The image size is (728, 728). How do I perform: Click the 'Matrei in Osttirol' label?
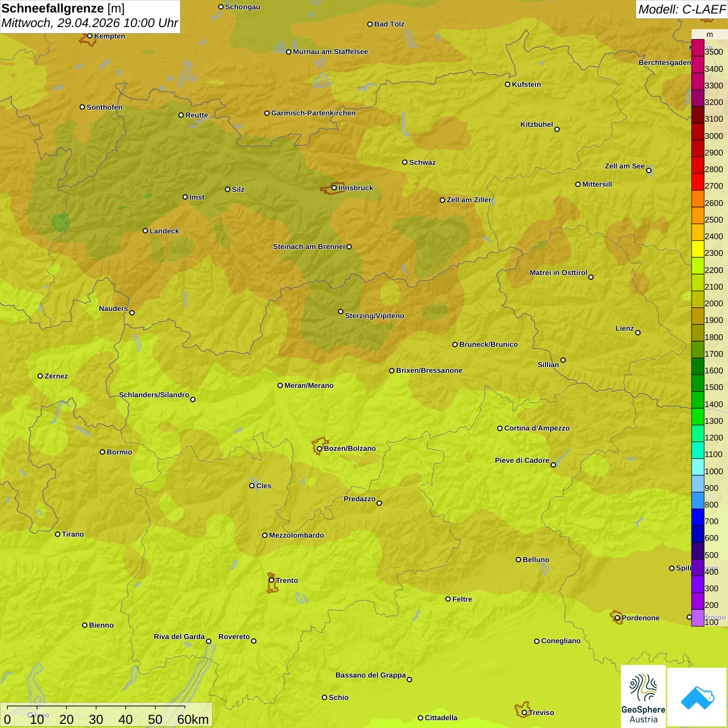pyautogui.click(x=558, y=272)
